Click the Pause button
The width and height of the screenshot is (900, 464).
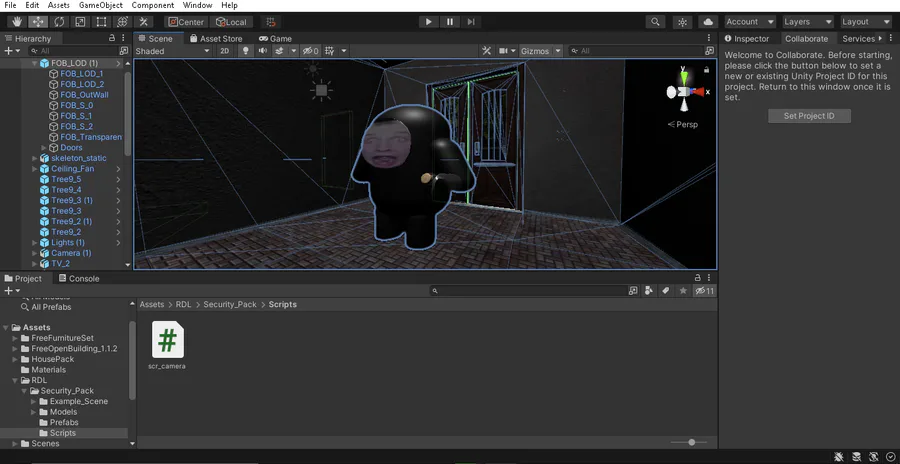(449, 22)
